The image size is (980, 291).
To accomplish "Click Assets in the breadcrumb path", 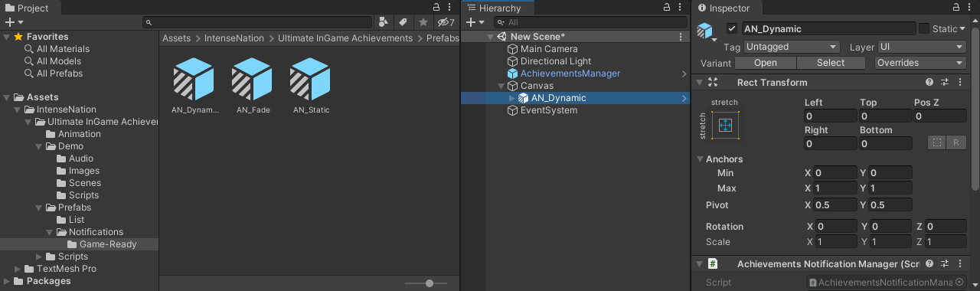I will click(176, 38).
